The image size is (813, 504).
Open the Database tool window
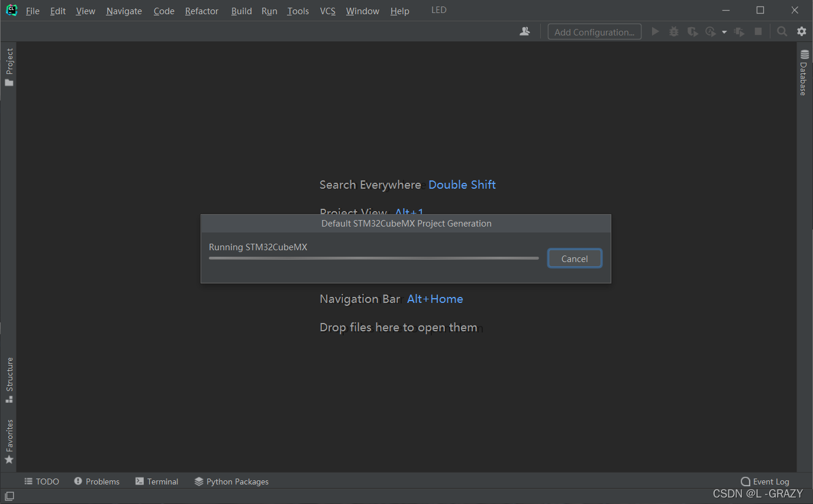[804, 73]
